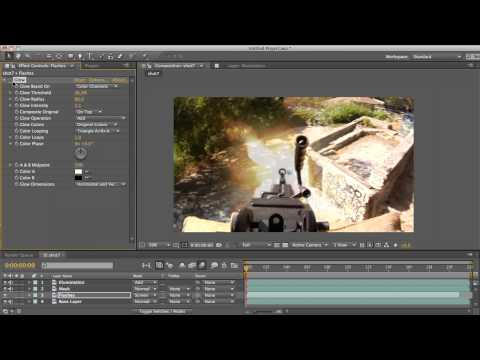Toggle auto-keyframe in the timeline
The width and height of the screenshot is (480, 360).
224,265
